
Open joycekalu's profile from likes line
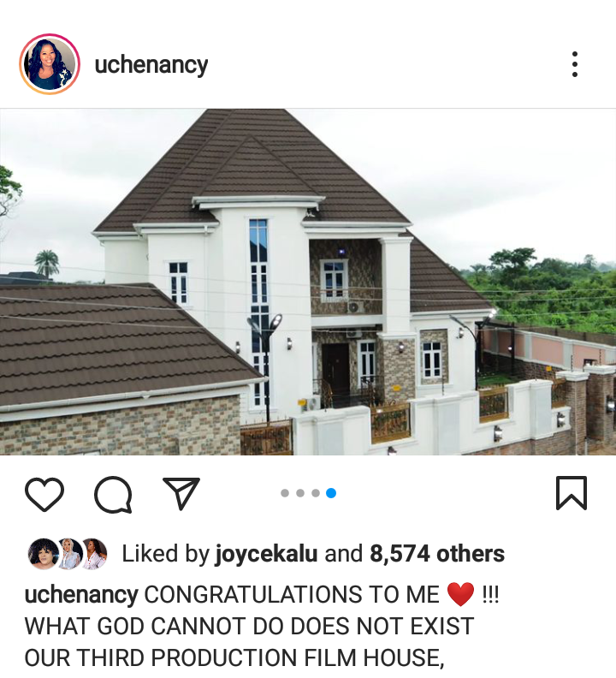[266, 554]
